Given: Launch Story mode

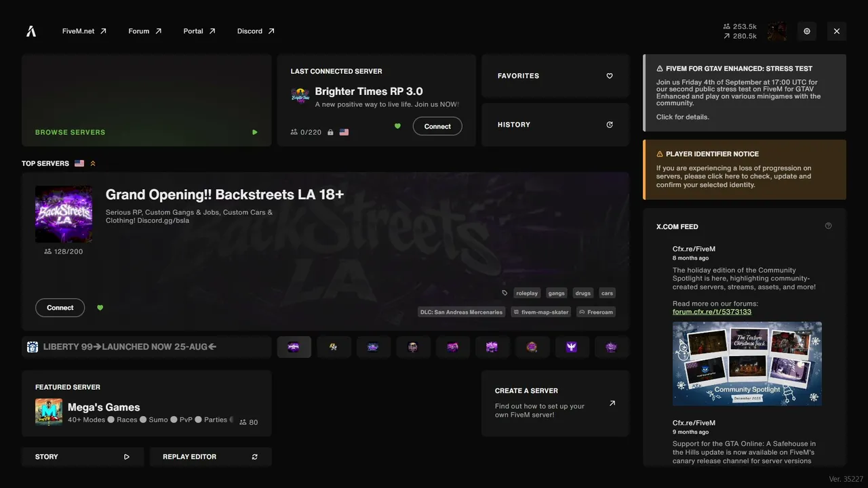Looking at the screenshot, I should [83, 457].
